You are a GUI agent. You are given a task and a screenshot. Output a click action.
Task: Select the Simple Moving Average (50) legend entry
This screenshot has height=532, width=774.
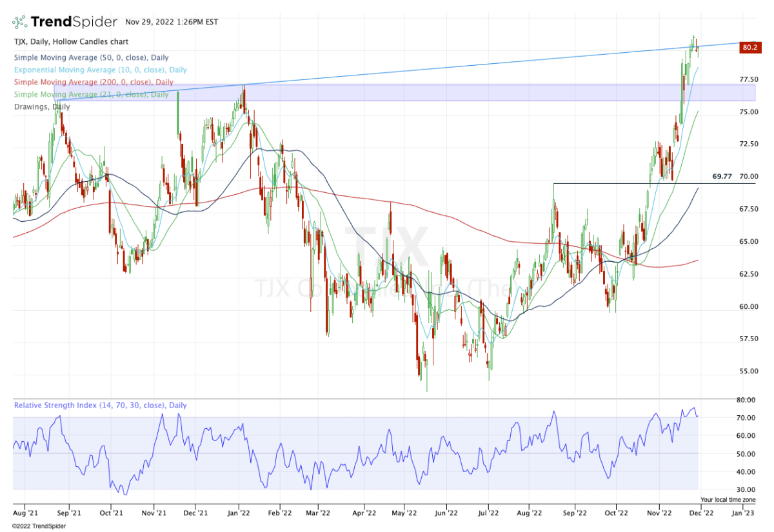click(91, 57)
